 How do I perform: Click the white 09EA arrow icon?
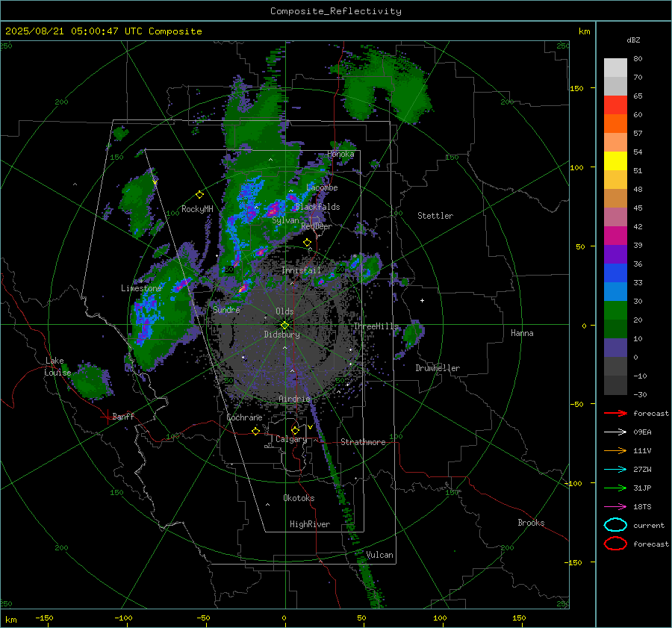pyautogui.click(x=615, y=432)
